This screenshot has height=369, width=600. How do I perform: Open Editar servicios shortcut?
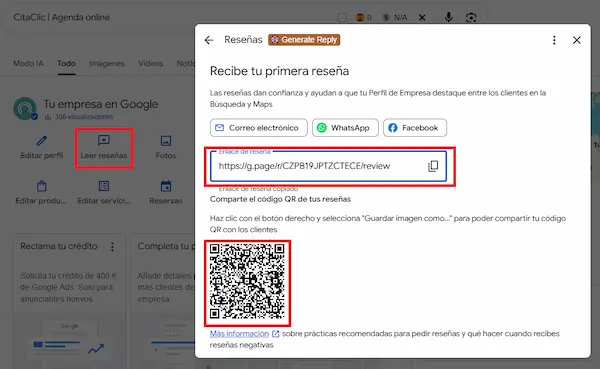click(x=104, y=193)
